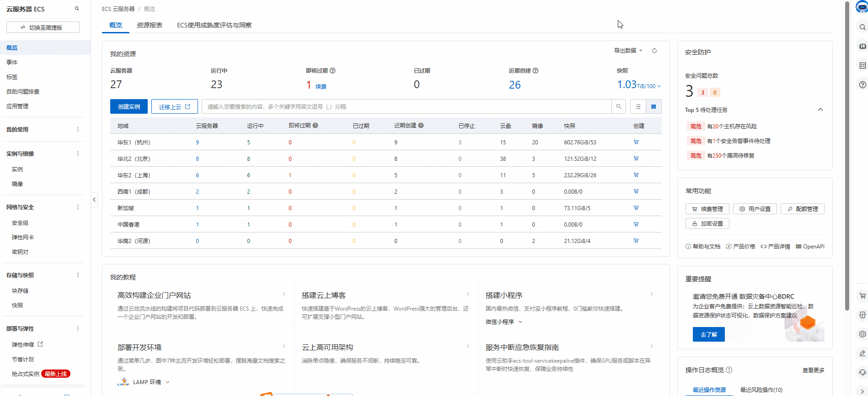Click the search icon in right toolbar
The width and height of the screenshot is (868, 396).
coord(862,27)
